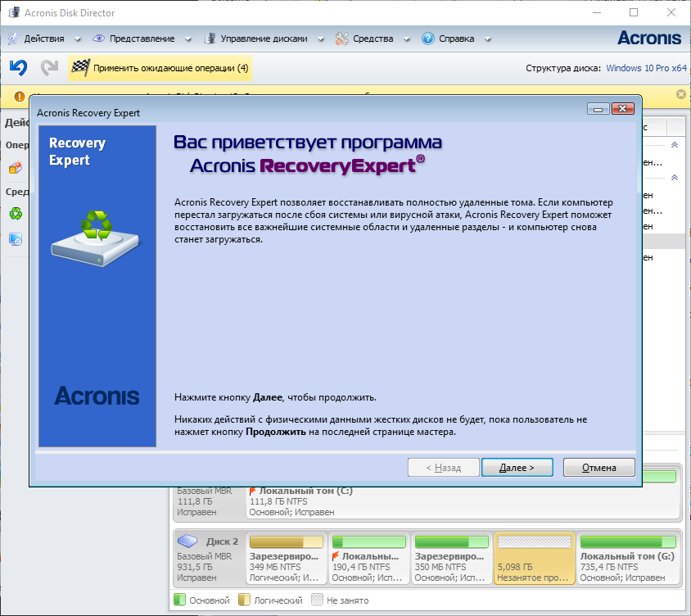Click the checkered flag apply operations icon
Screen dimensions: 691x616
point(79,68)
